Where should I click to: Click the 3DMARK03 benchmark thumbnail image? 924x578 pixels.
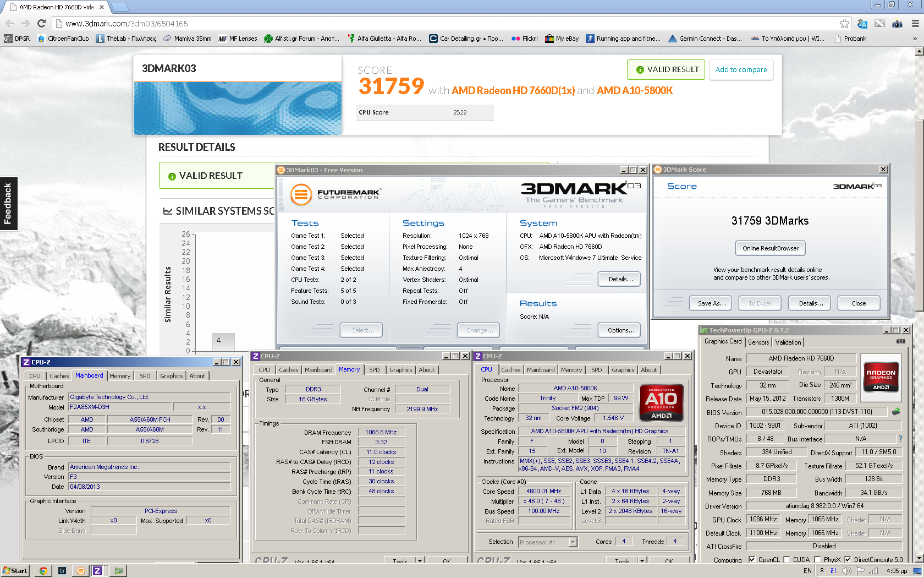pyautogui.click(x=238, y=108)
